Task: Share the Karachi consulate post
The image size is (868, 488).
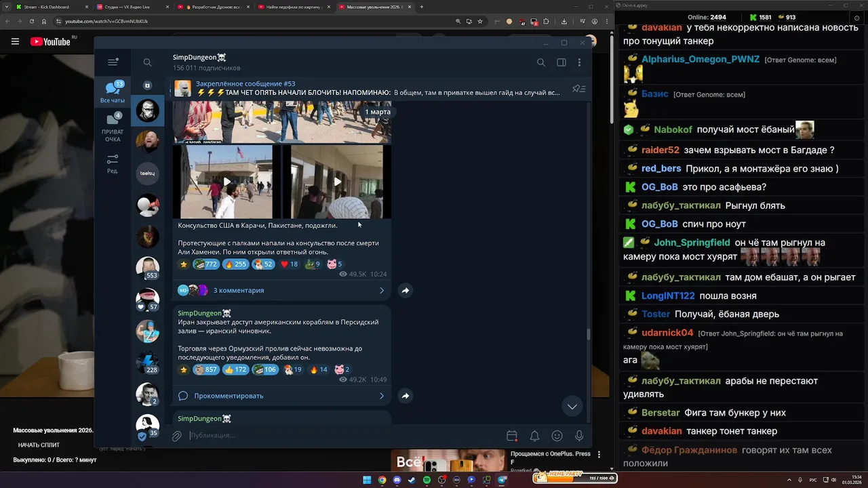Action: click(405, 290)
